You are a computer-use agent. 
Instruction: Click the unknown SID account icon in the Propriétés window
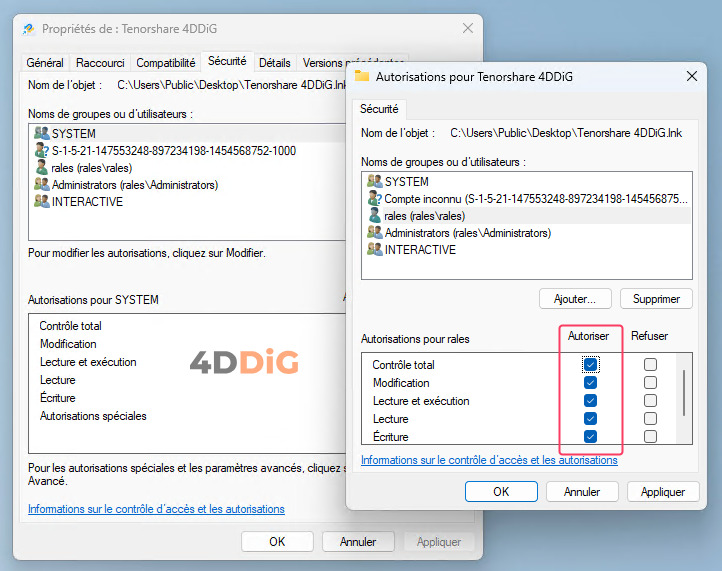41,150
